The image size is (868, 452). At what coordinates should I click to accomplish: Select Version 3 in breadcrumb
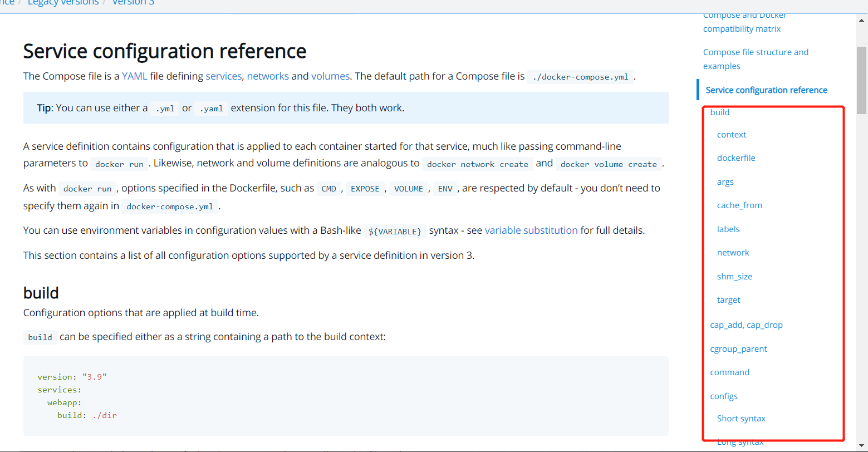tap(133, 3)
